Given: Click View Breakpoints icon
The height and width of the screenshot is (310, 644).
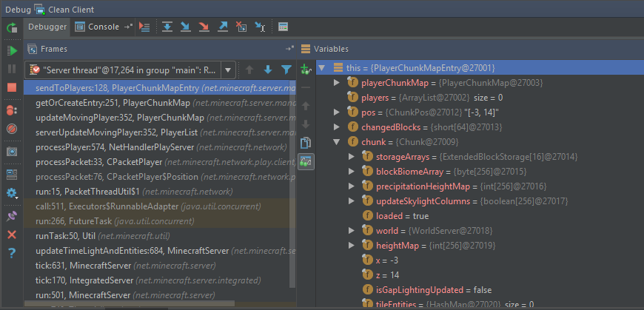Looking at the screenshot, I should click(12, 109).
